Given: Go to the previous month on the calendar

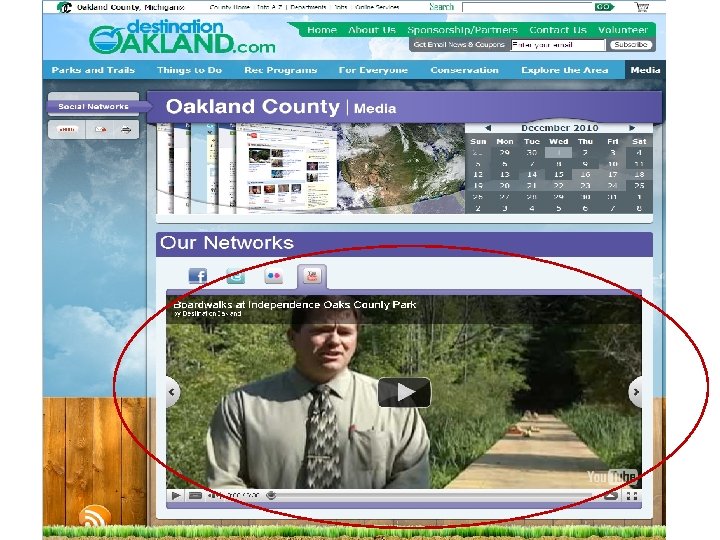Looking at the screenshot, I should coord(488,128).
